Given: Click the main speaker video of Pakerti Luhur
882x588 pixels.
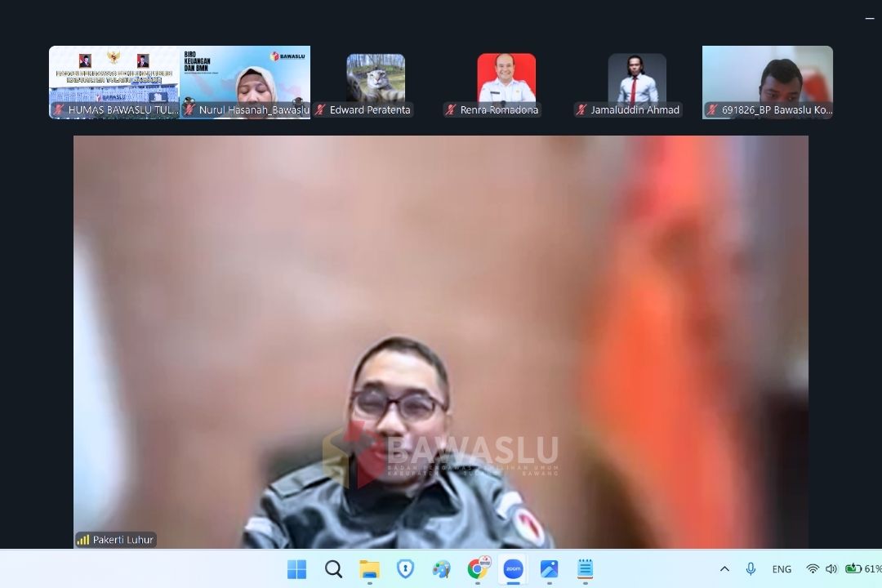Looking at the screenshot, I should point(441,341).
